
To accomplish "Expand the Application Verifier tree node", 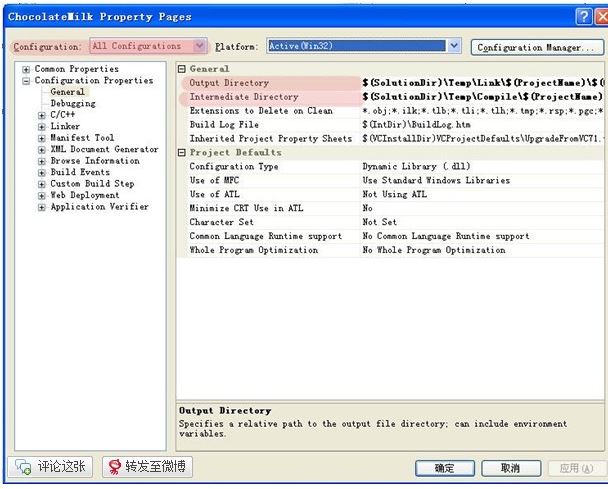I will (x=42, y=207).
